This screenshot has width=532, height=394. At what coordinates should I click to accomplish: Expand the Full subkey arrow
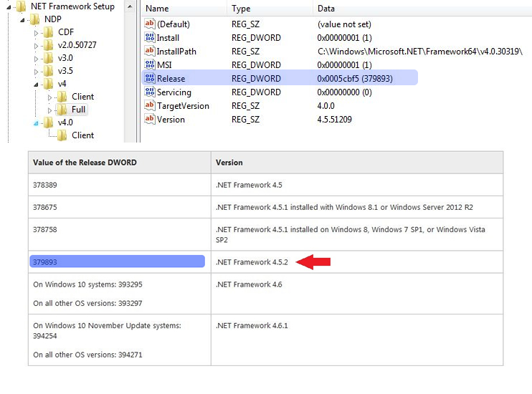pos(49,110)
